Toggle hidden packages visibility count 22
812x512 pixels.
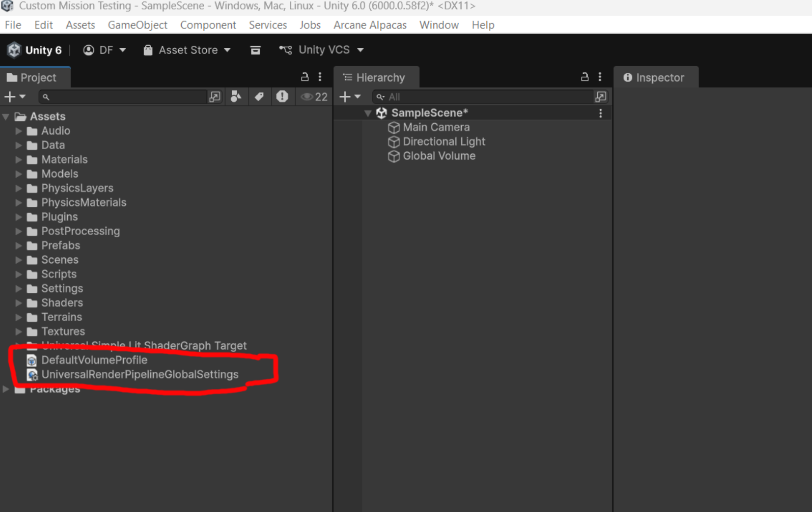(x=314, y=97)
